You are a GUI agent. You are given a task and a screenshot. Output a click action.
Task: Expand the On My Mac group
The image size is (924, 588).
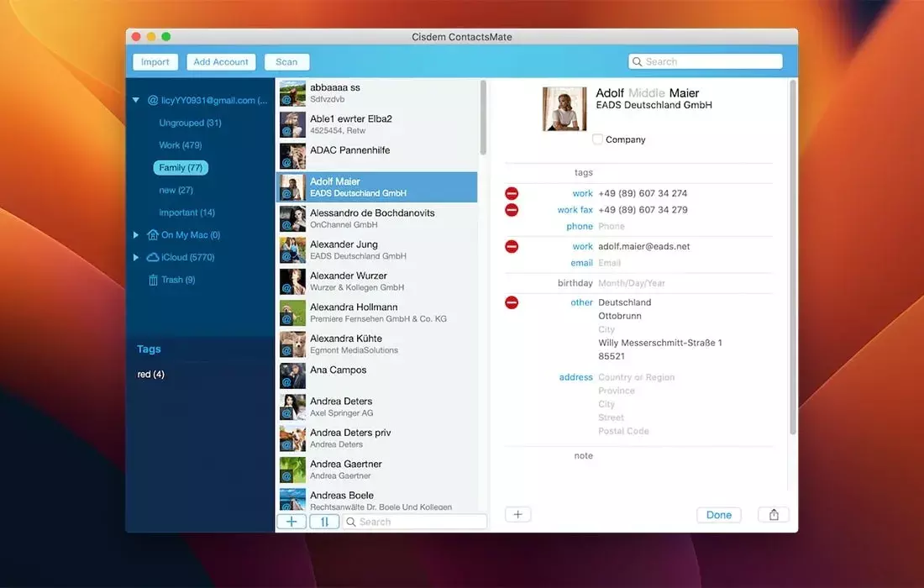[x=136, y=235]
